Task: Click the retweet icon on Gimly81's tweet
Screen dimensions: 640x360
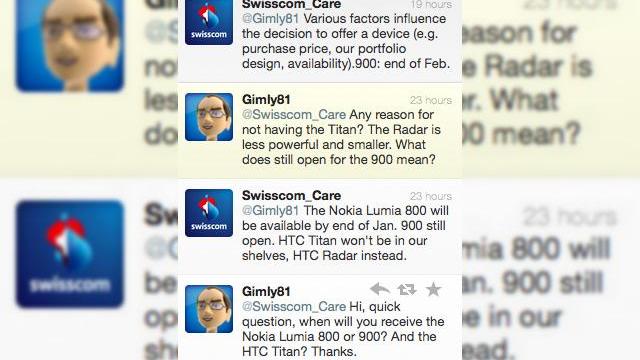Action: tap(407, 289)
